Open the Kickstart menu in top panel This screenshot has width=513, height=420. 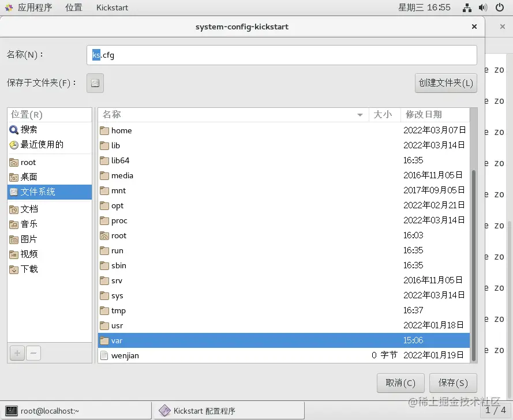tap(112, 7)
